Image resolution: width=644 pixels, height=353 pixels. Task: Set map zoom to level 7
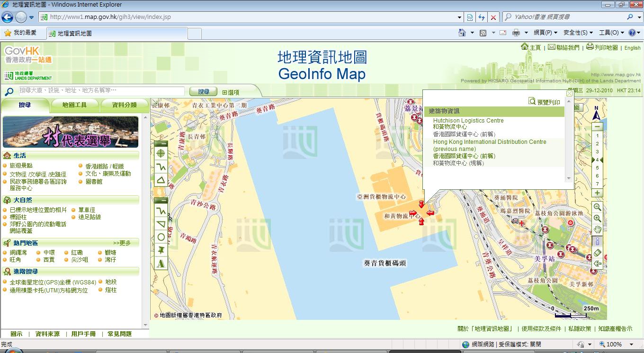(x=598, y=184)
